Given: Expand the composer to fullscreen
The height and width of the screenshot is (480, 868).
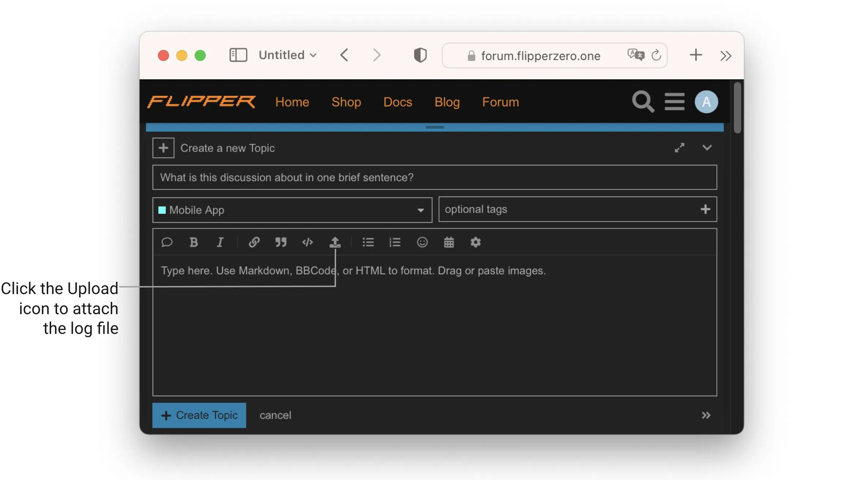Looking at the screenshot, I should coord(680,148).
